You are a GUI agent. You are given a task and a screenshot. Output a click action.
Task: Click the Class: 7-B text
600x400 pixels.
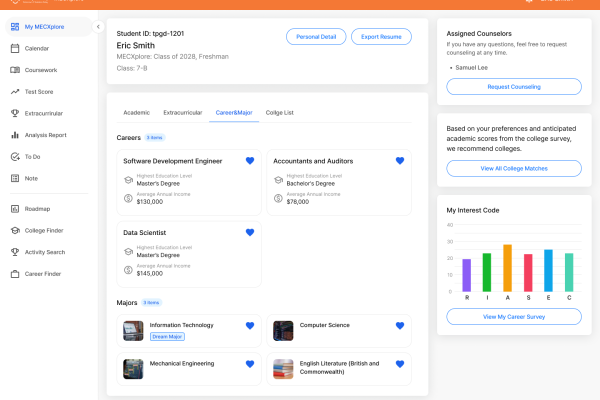(x=132, y=68)
